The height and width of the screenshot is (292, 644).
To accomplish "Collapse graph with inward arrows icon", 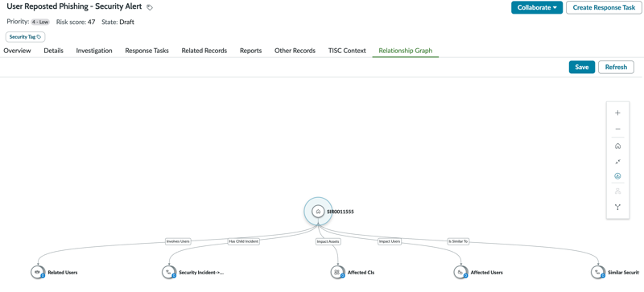I will (x=617, y=162).
